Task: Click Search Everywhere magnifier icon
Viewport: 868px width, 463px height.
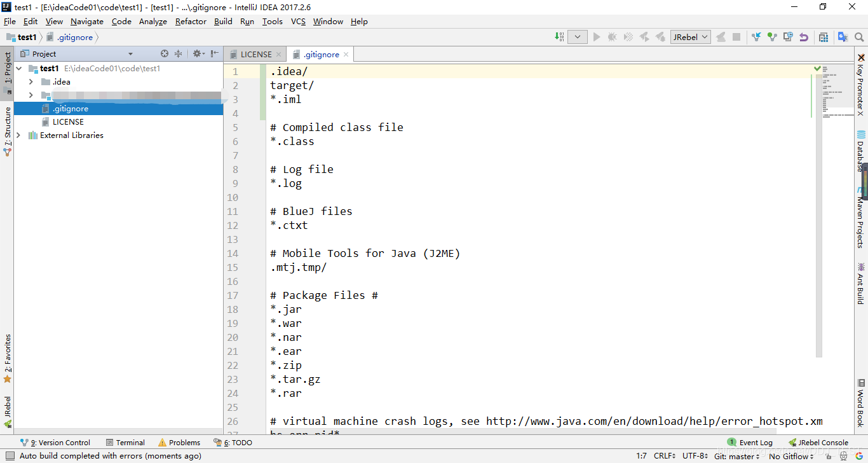Action: pos(859,37)
